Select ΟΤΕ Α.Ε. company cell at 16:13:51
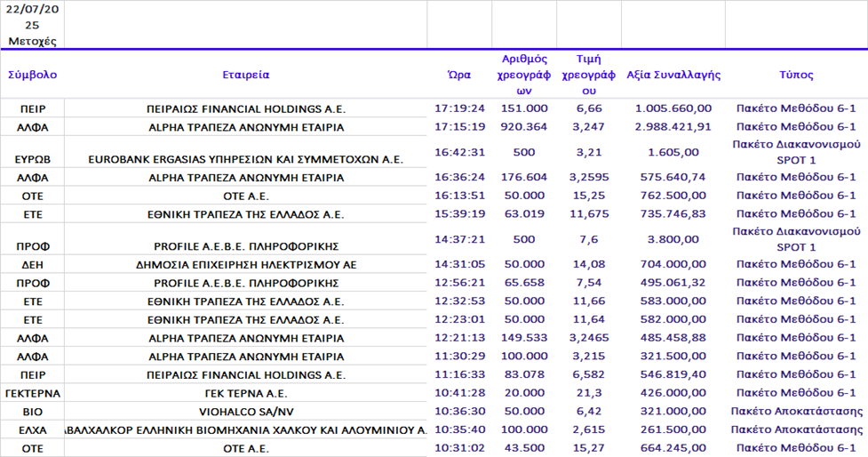Screen dimensions: 868x457 click(x=246, y=196)
